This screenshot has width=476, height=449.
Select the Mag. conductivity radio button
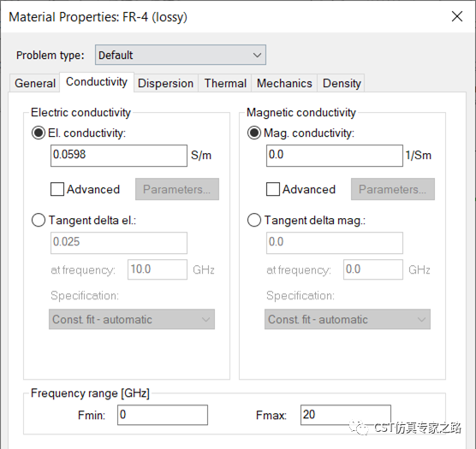click(x=254, y=133)
